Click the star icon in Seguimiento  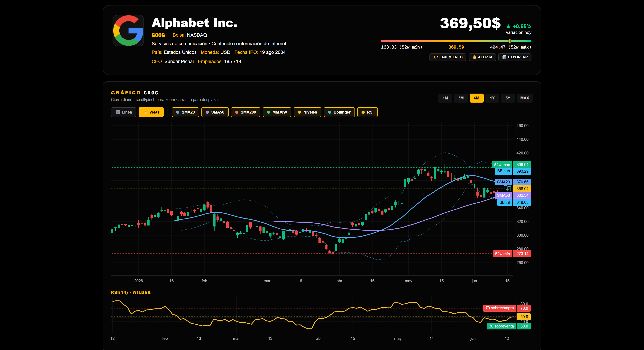[434, 57]
